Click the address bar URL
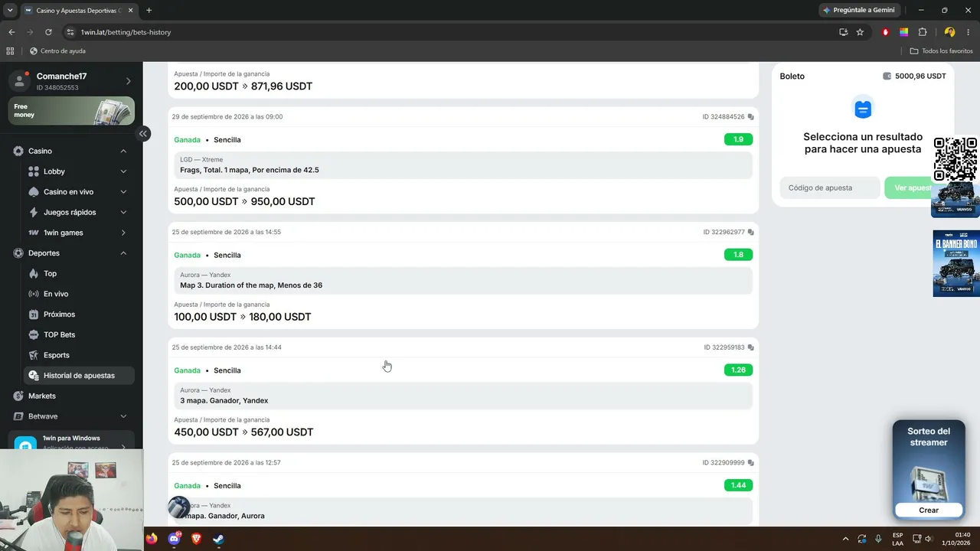 (126, 32)
